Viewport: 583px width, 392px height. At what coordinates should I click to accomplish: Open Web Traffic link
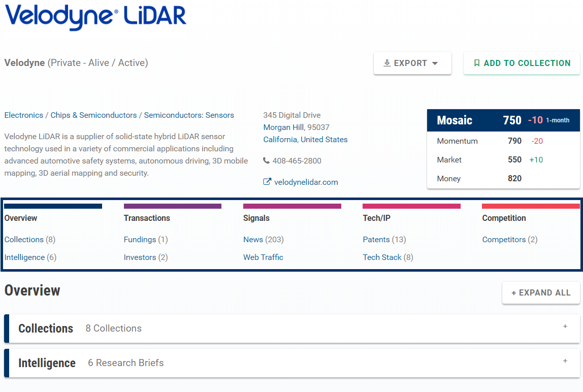pos(263,257)
